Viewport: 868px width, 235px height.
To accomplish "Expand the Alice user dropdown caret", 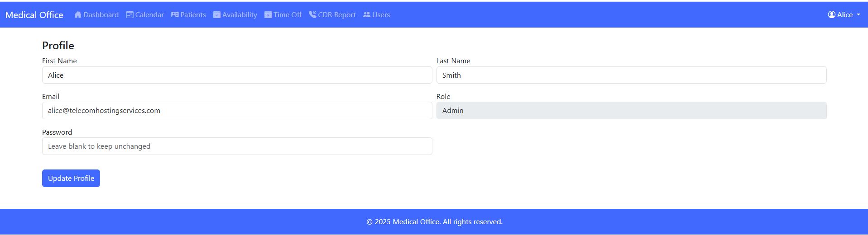I will 858,14.
